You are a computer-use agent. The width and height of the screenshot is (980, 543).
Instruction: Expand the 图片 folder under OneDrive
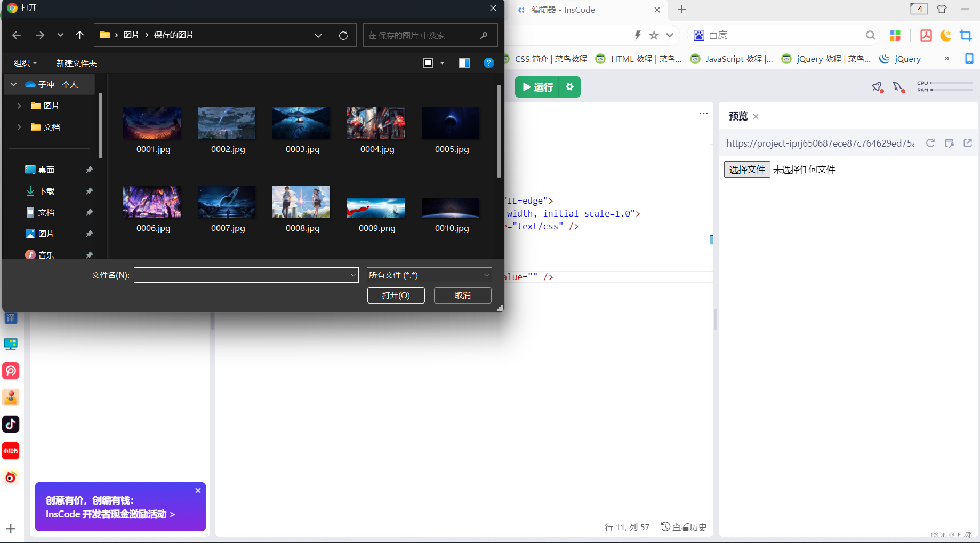[19, 106]
